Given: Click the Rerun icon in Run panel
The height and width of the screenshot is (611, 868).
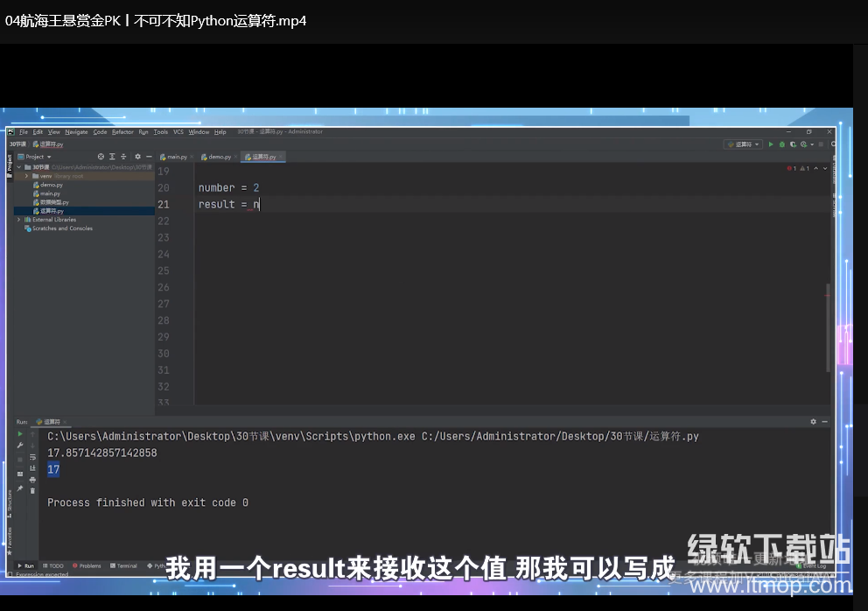Looking at the screenshot, I should tap(20, 434).
